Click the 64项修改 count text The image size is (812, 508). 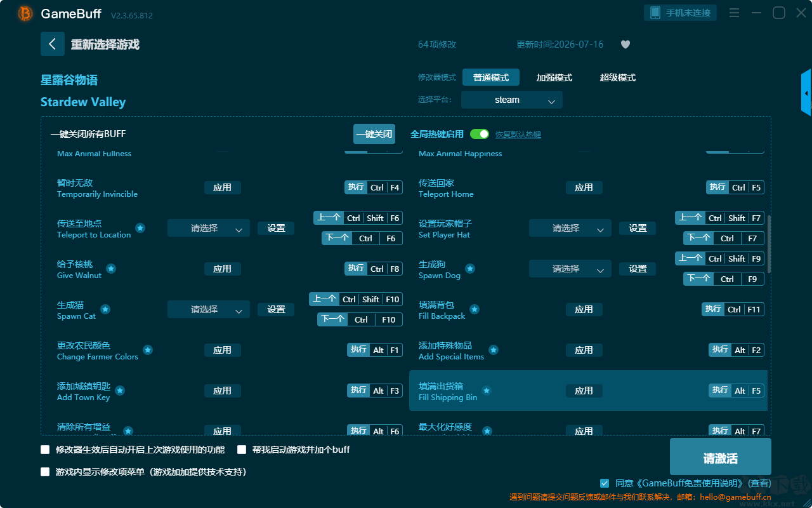coord(437,44)
